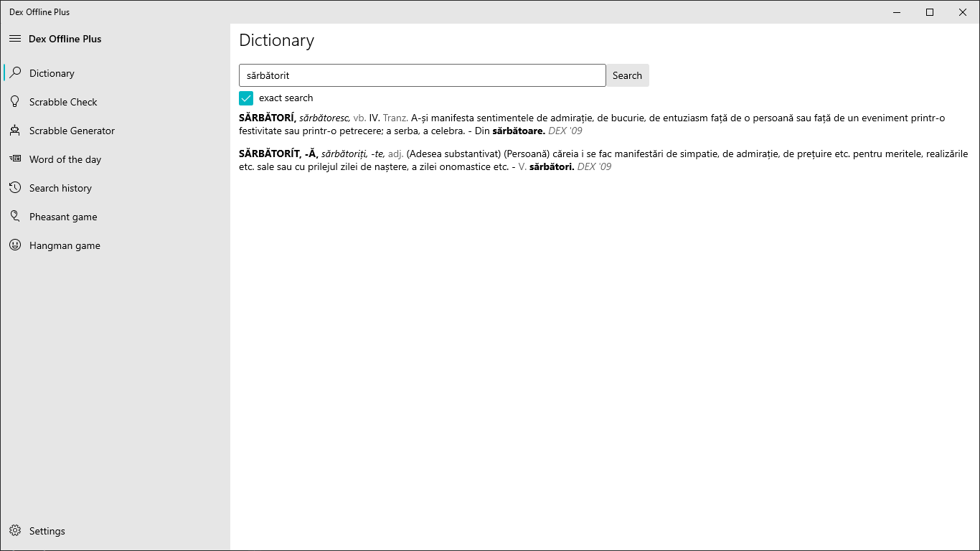Click the DEX '09 source of first entry
The image size is (980, 551).
tap(565, 131)
